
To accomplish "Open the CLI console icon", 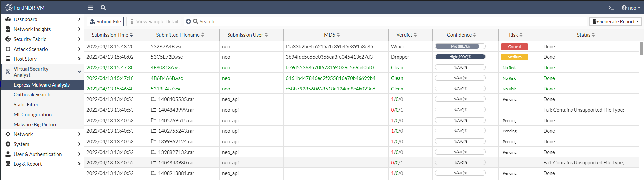I will coord(611,8).
